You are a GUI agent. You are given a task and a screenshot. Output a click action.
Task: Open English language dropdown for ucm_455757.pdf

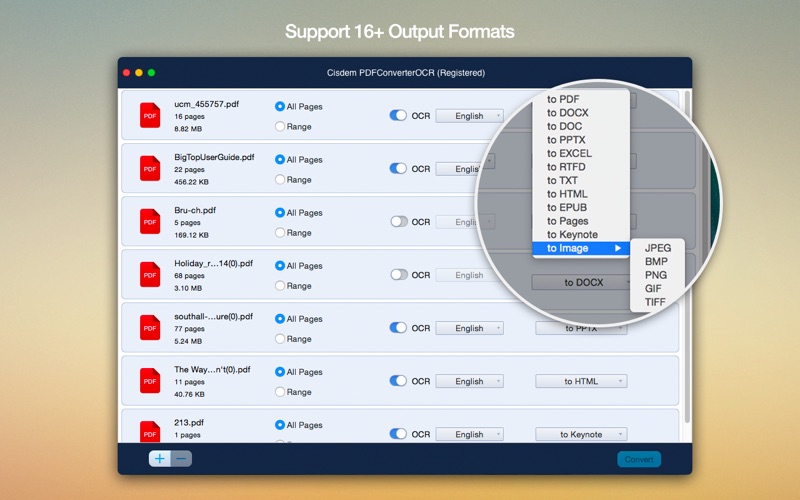coord(469,116)
